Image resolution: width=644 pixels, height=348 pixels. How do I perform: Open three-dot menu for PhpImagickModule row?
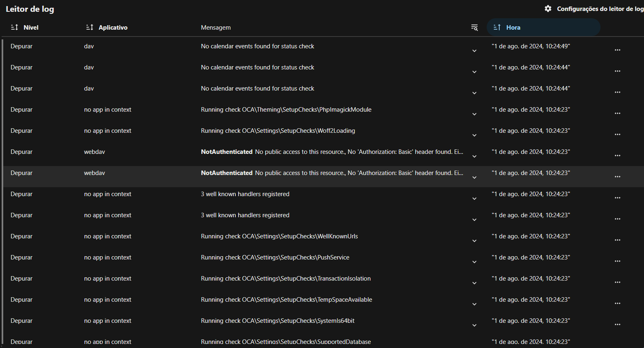617,113
